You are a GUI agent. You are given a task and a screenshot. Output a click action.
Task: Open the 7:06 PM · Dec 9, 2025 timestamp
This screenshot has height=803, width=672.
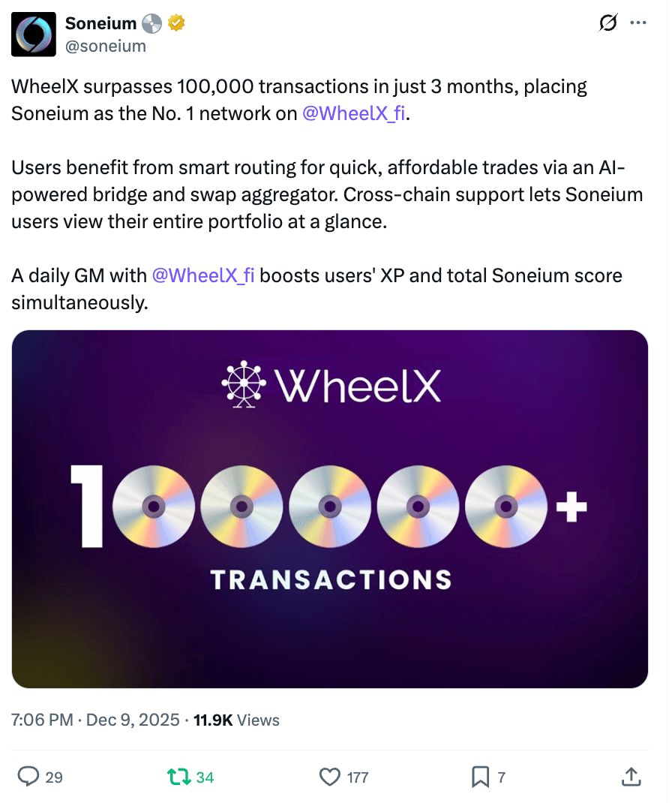(95, 720)
